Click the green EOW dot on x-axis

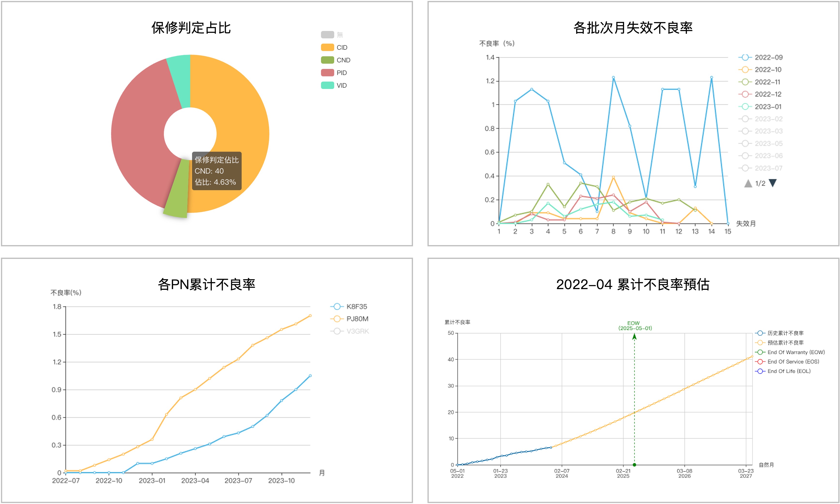[634, 465]
